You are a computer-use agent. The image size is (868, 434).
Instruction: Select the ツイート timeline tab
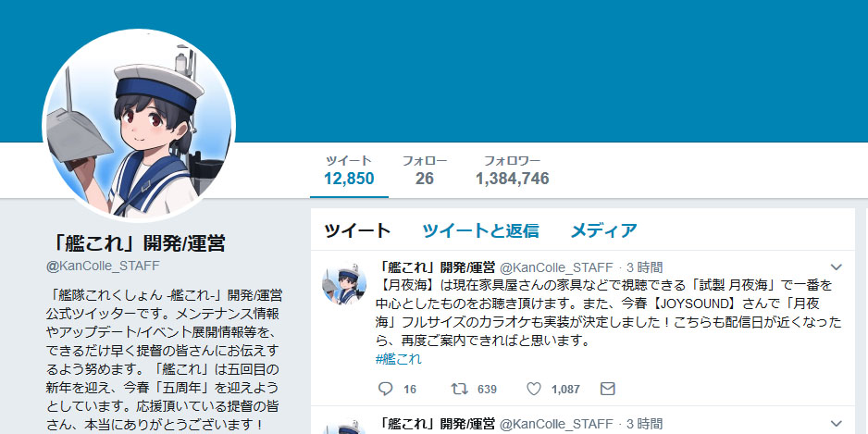point(357,230)
